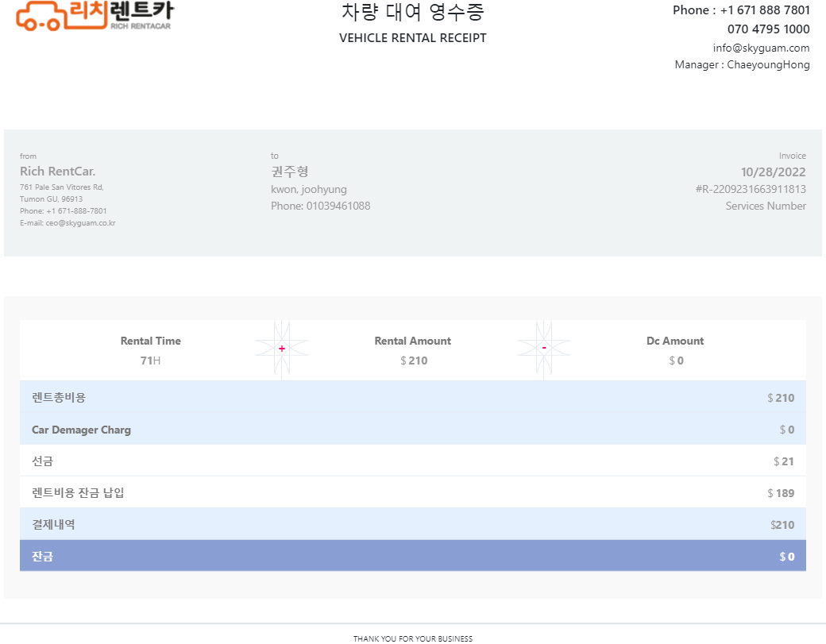The height and width of the screenshot is (644, 826).
Task: Click the Manager ChaeyoungHong text
Action: point(742,65)
